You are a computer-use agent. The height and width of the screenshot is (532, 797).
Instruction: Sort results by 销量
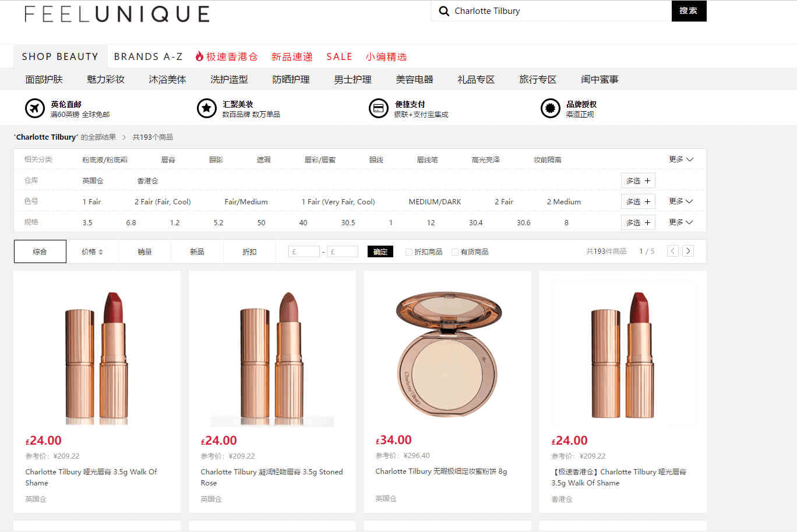click(x=144, y=252)
